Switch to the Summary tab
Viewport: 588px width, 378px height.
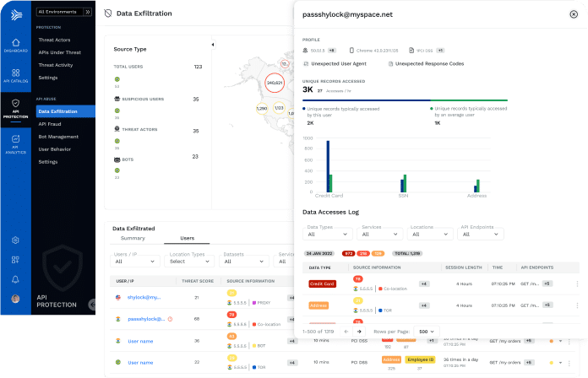(133, 238)
